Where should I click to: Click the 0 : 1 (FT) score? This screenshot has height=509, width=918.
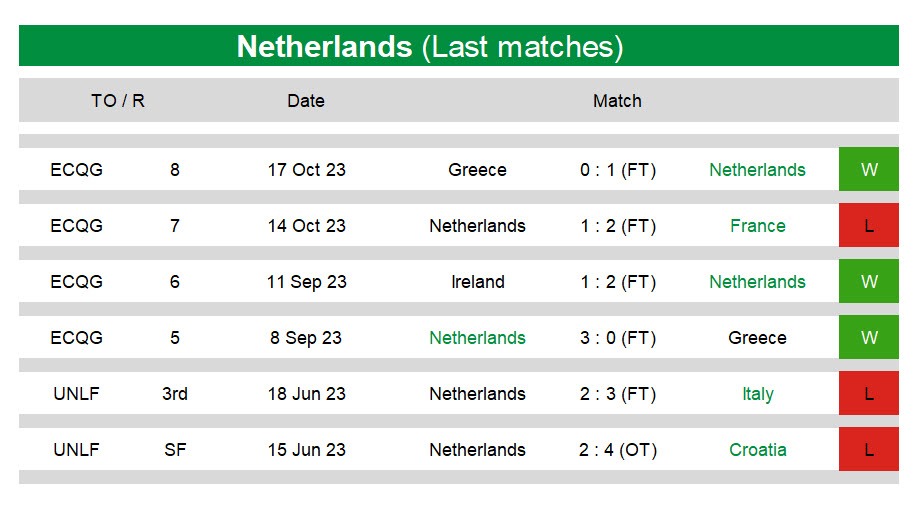click(x=618, y=170)
